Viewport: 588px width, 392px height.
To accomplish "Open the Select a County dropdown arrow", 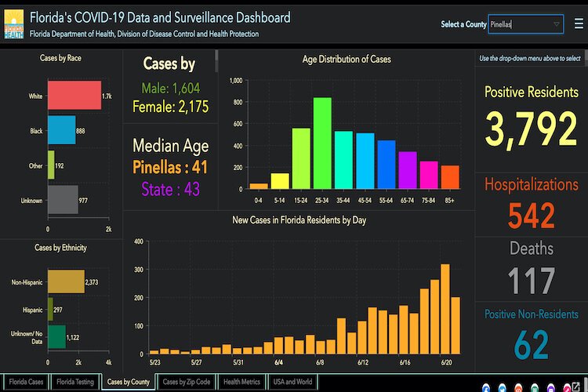I will [557, 24].
